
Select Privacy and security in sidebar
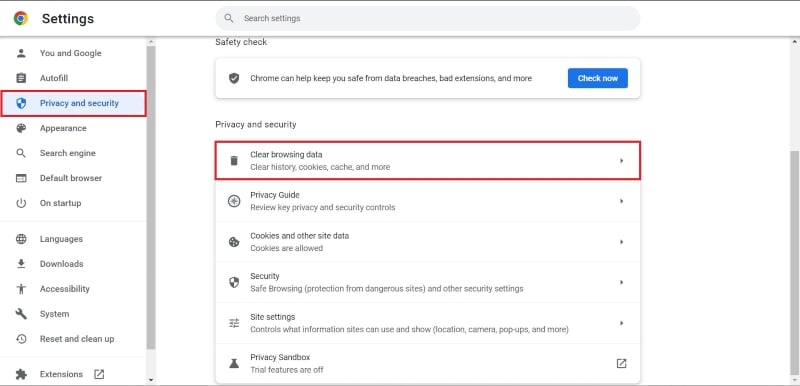[73, 103]
